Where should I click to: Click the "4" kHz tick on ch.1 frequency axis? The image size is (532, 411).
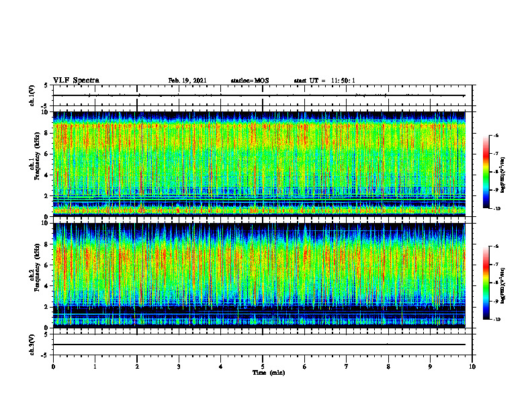point(47,175)
